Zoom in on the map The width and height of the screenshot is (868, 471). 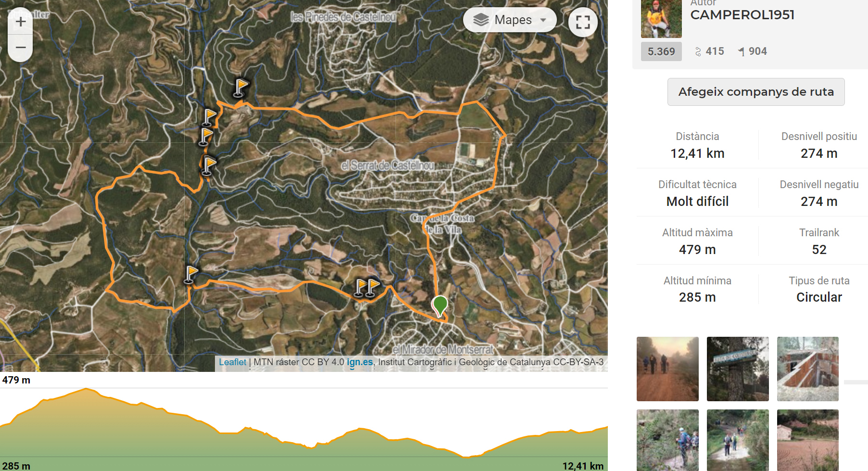[x=20, y=22]
